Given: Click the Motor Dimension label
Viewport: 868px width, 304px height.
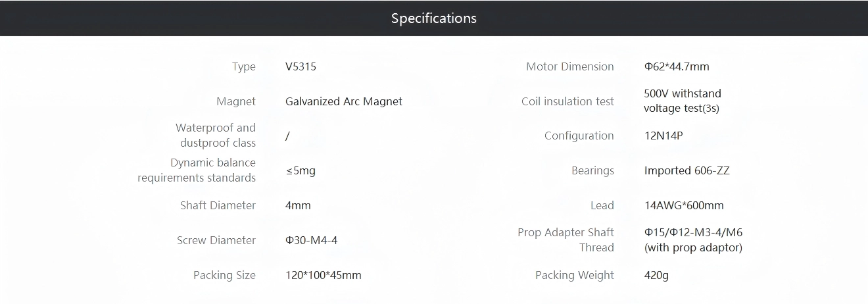Looking at the screenshot, I should tap(569, 66).
